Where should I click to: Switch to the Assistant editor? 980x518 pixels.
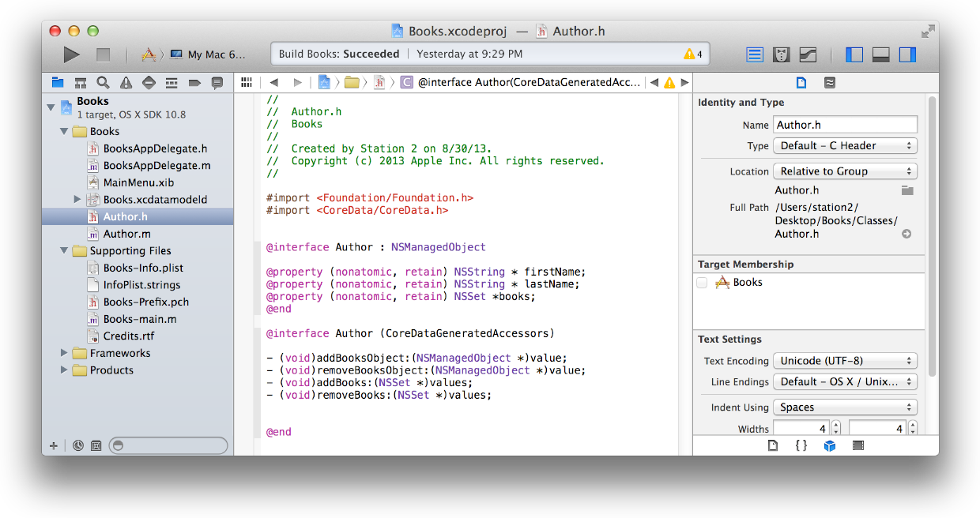pyautogui.click(x=781, y=54)
